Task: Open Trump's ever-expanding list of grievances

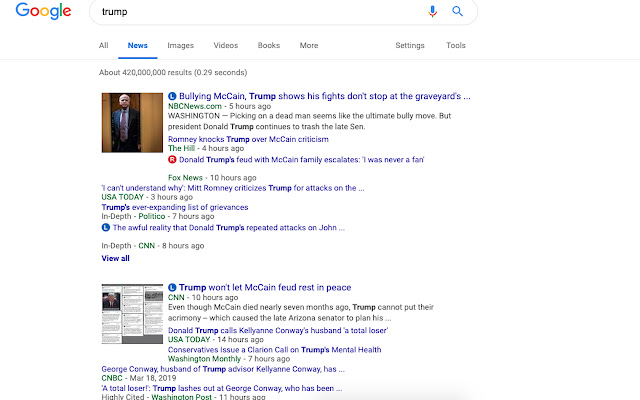Action: pos(175,207)
